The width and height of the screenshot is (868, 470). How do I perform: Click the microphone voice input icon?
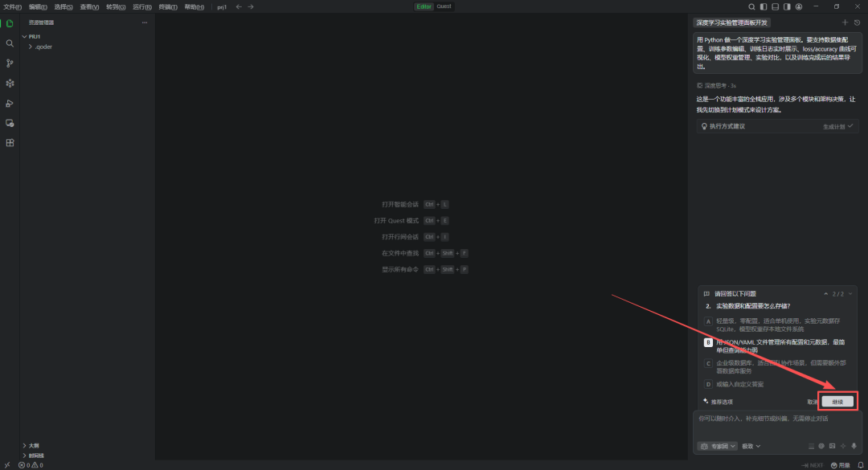click(x=854, y=446)
